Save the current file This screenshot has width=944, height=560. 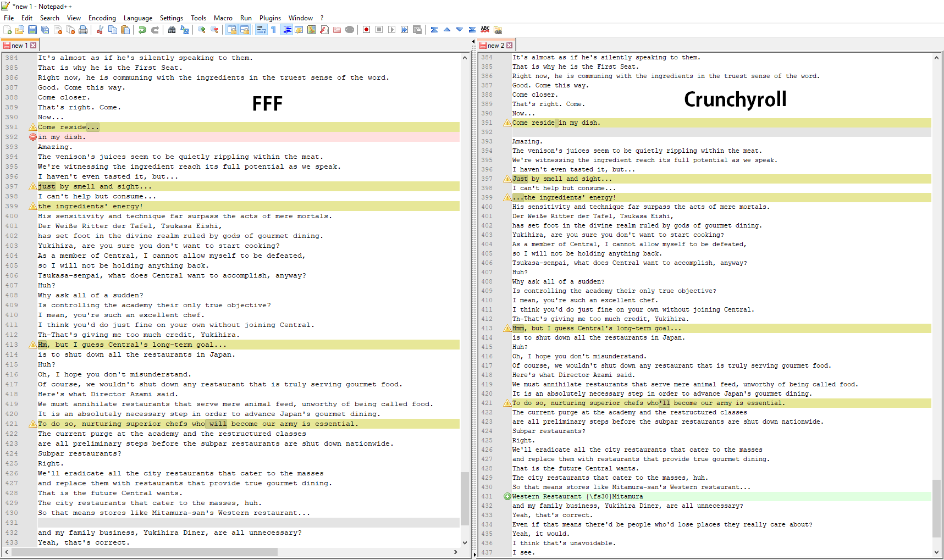coord(32,30)
